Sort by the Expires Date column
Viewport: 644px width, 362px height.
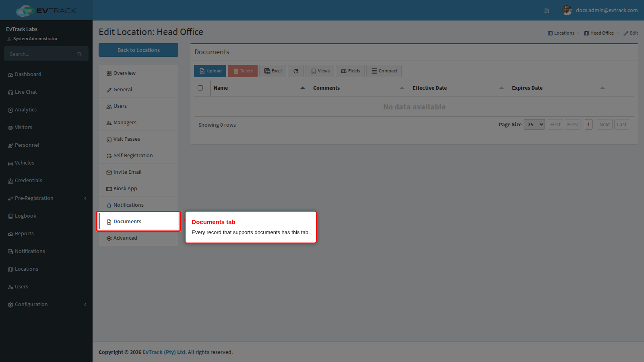point(558,88)
